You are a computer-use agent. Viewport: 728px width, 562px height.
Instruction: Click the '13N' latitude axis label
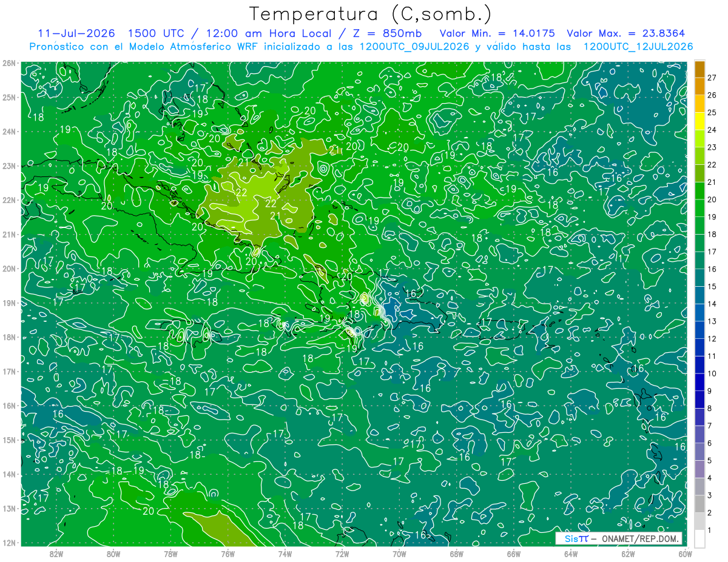tap(8, 508)
